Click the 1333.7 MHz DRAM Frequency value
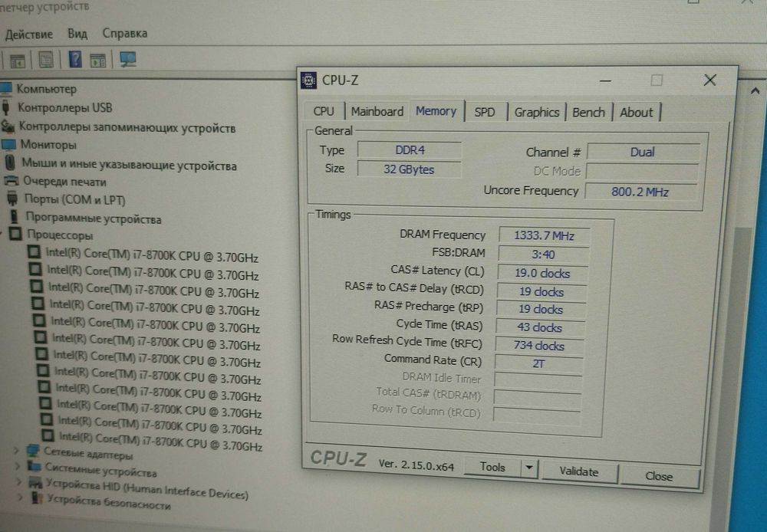 pyautogui.click(x=544, y=235)
